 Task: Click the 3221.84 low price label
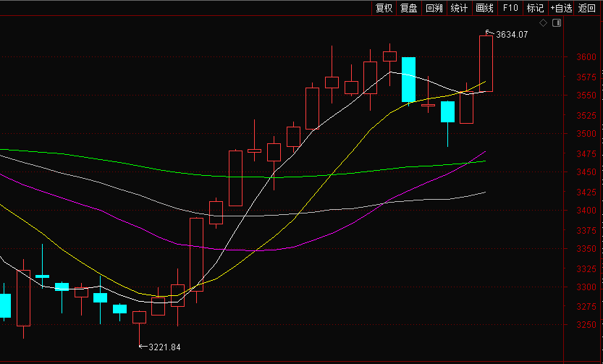(164, 347)
